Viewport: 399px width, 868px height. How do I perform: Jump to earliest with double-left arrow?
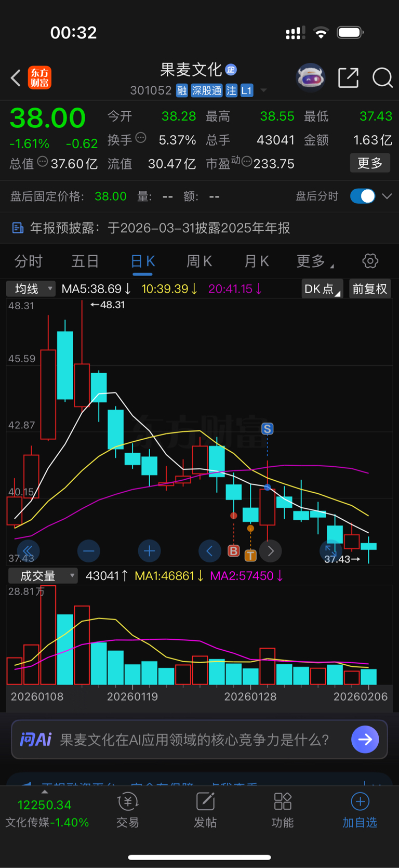pos(28,551)
